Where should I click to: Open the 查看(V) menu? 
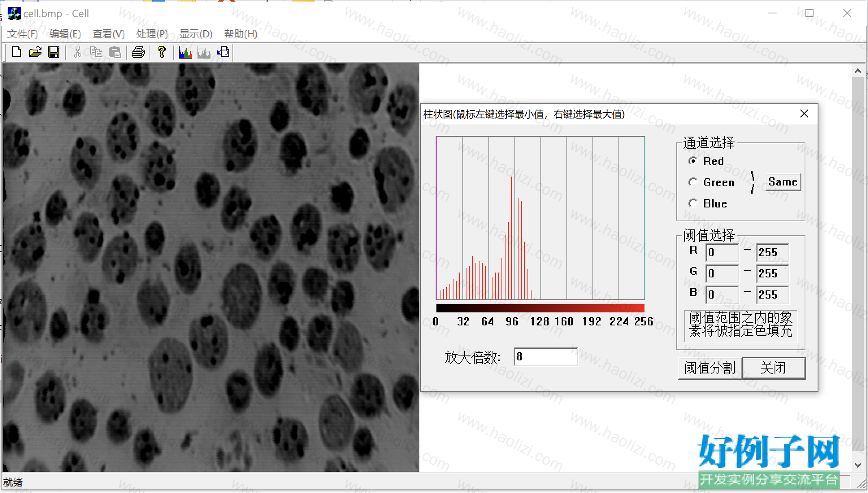point(108,34)
